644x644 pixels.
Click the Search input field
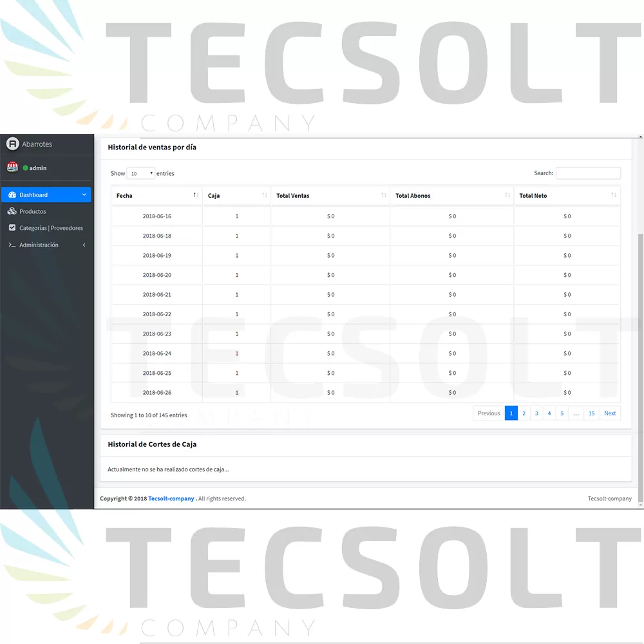[x=588, y=173]
